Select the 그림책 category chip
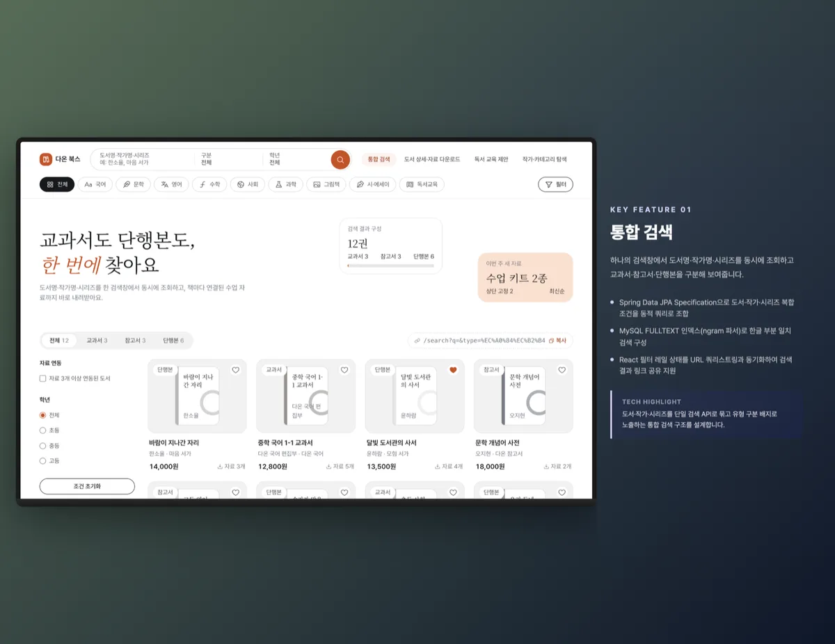This screenshot has width=835, height=644. click(326, 184)
